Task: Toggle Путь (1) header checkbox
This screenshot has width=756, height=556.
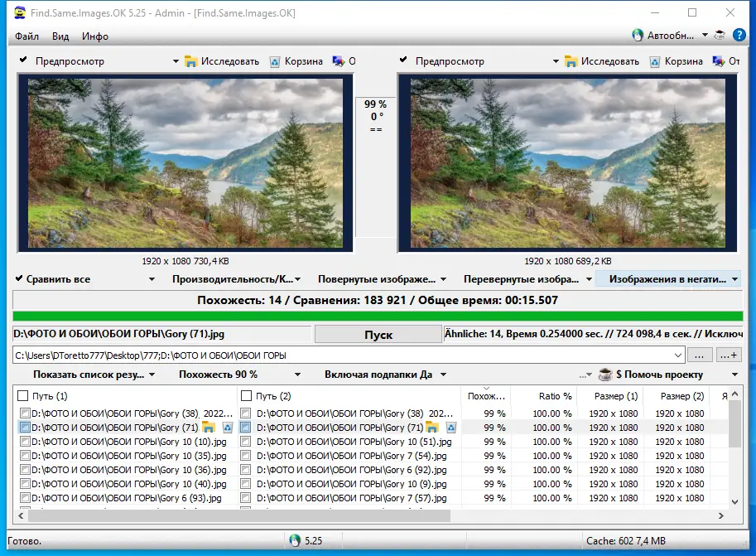Action: (x=22, y=396)
